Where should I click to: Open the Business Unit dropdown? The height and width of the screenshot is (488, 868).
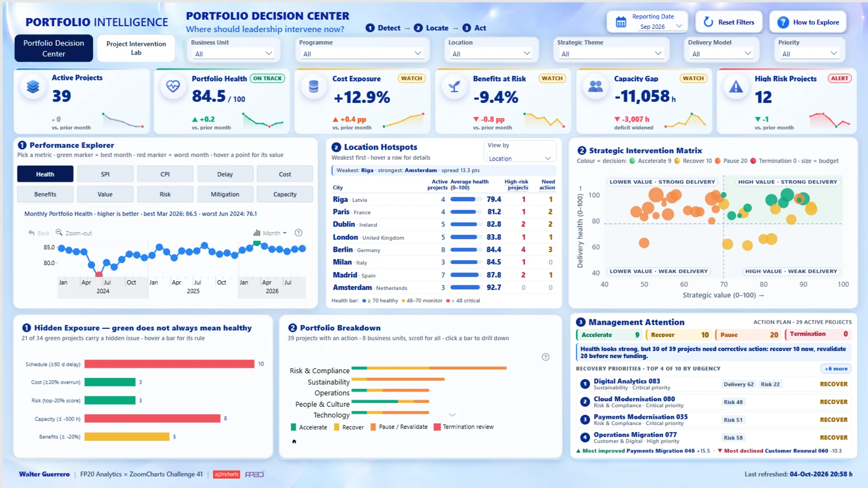click(x=233, y=54)
